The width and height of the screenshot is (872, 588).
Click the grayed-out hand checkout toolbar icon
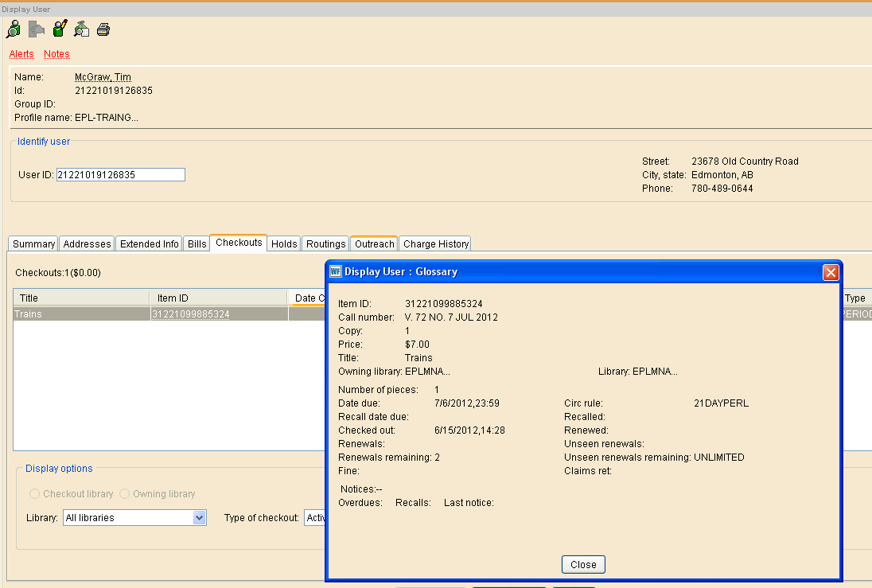[36, 29]
